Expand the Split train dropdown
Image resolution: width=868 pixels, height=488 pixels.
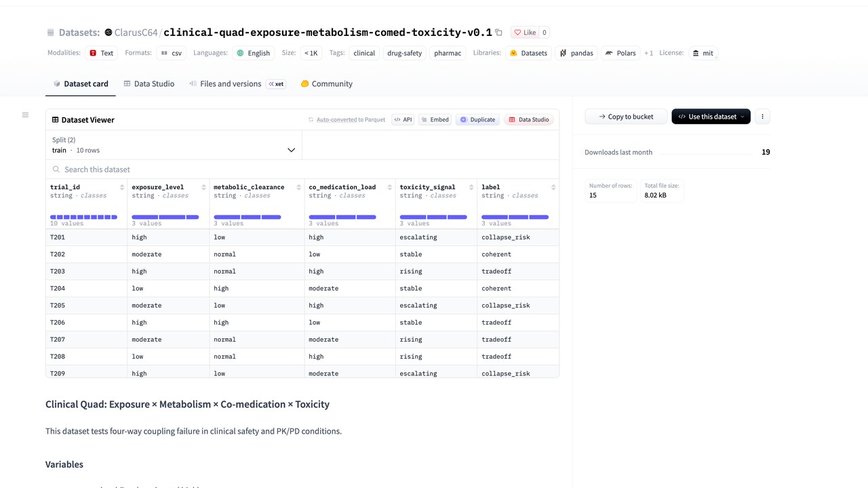tap(174, 145)
